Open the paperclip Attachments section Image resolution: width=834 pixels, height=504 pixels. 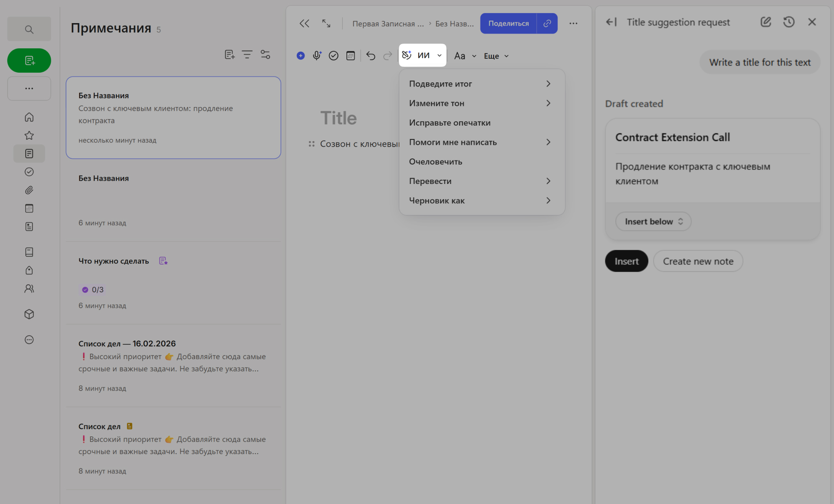tap(29, 190)
